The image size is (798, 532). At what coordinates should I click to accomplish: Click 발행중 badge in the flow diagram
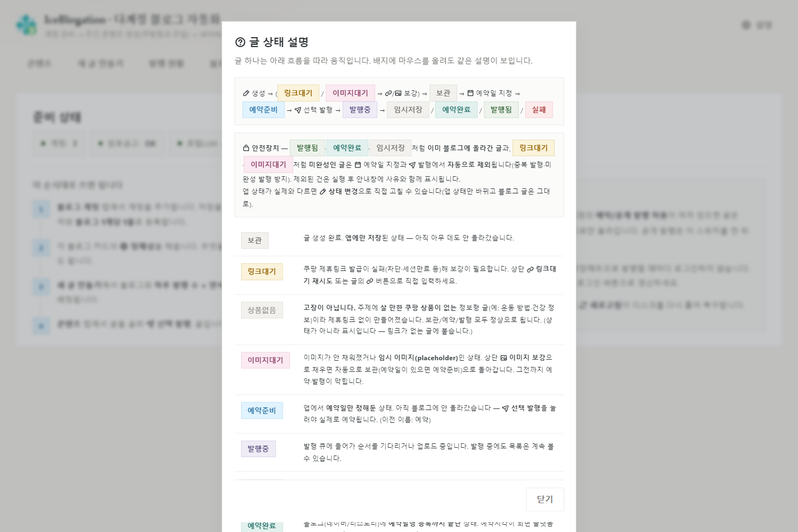coord(360,110)
